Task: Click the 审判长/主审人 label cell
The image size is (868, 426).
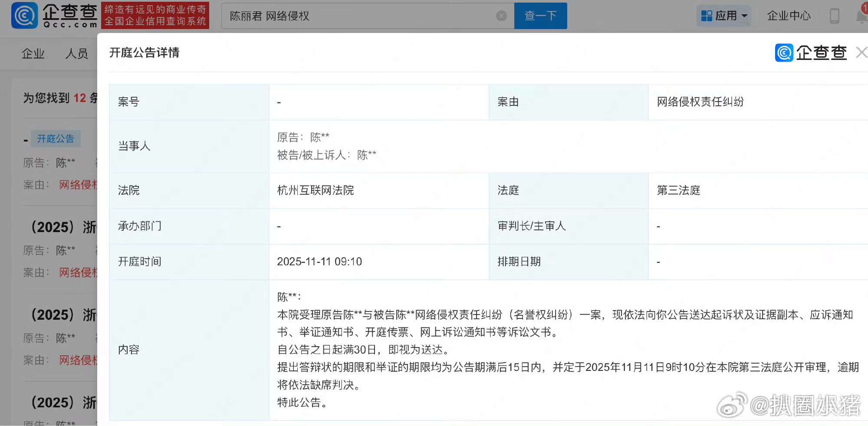Action: (x=569, y=226)
